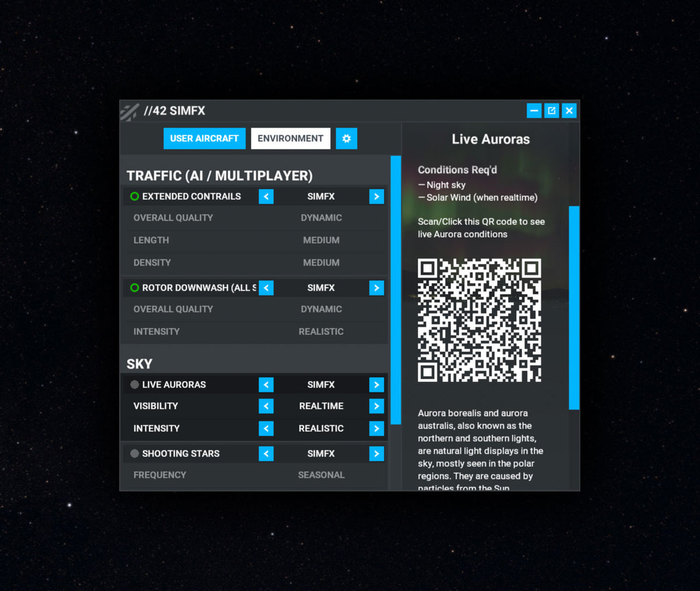Previous option for Live Auroras Intensity
The height and width of the screenshot is (591, 700).
pyautogui.click(x=266, y=428)
